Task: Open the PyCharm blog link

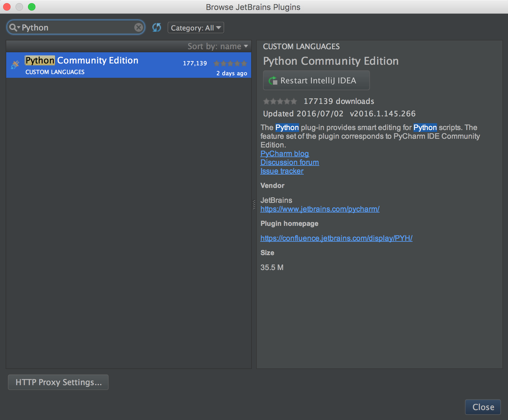Action: [284, 153]
